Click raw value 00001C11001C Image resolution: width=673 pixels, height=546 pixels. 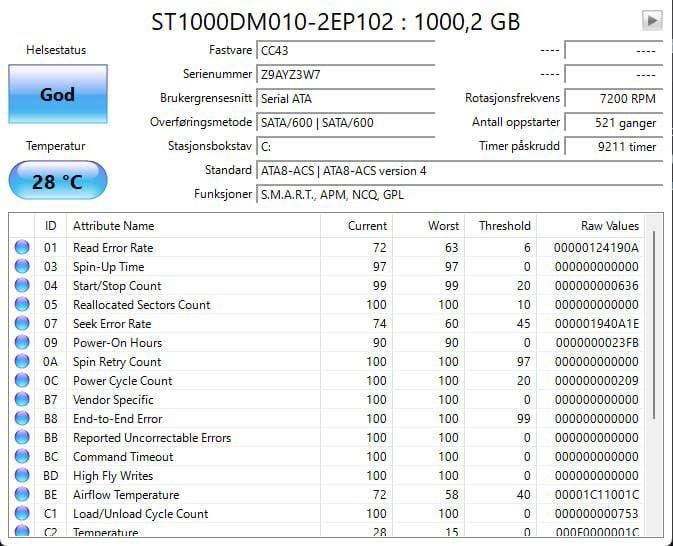tap(597, 494)
